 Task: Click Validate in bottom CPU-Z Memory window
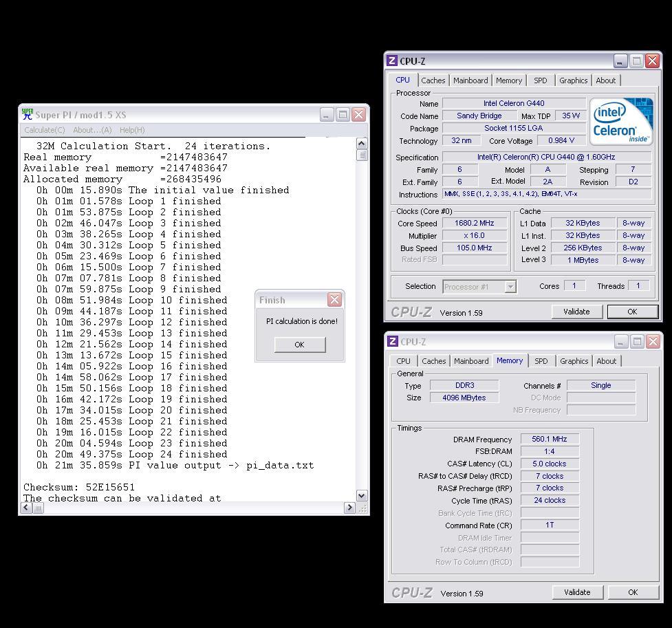[x=577, y=592]
